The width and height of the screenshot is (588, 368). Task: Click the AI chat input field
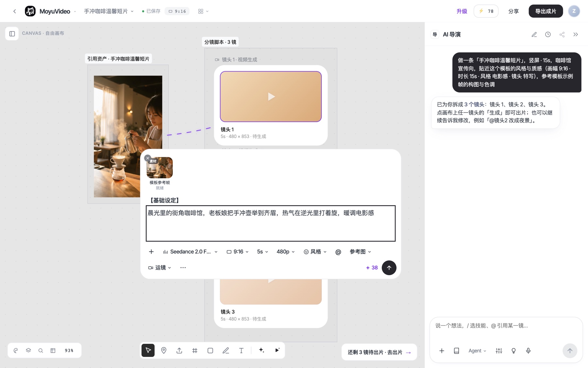click(x=506, y=326)
